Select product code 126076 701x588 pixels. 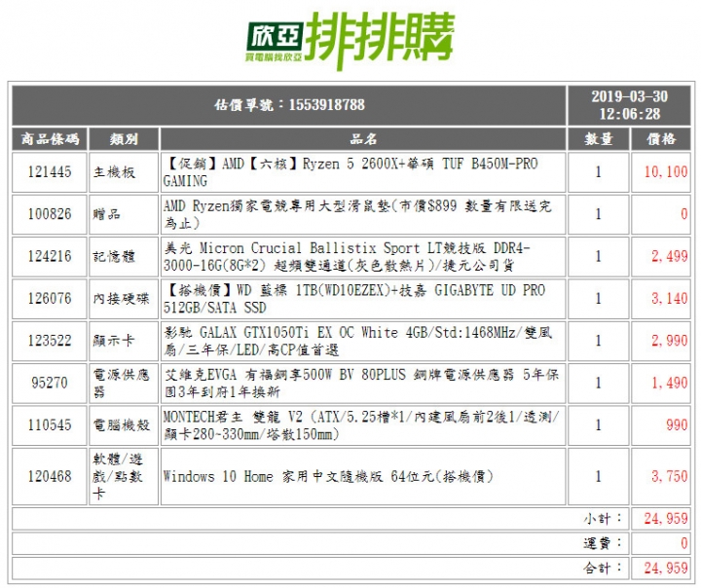(50, 299)
